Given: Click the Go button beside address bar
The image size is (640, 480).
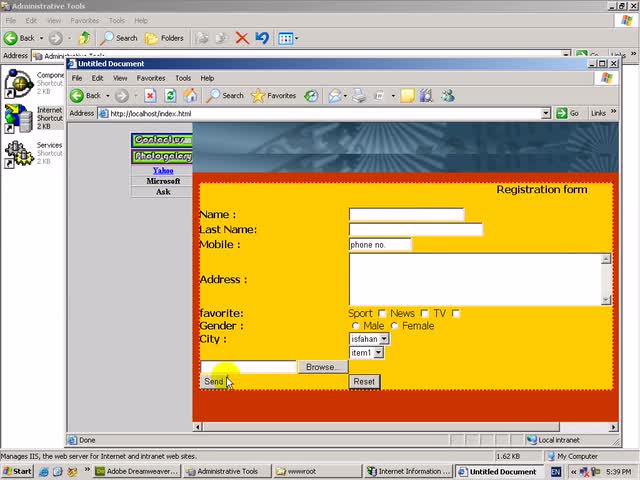Looking at the screenshot, I should click(568, 113).
